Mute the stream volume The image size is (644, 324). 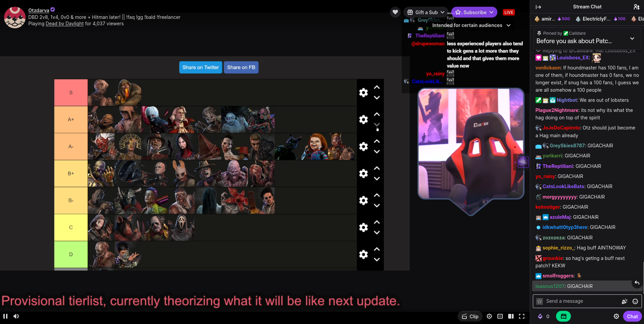point(16,316)
